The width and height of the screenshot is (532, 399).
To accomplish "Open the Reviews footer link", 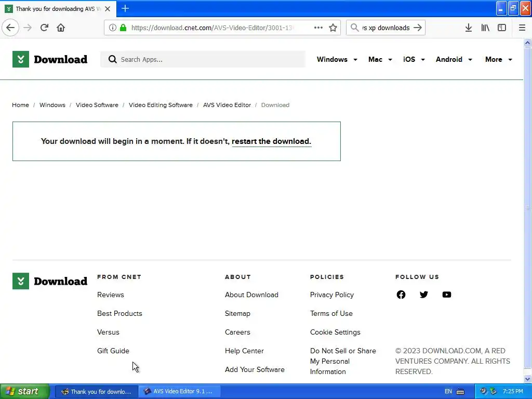I will (x=111, y=295).
